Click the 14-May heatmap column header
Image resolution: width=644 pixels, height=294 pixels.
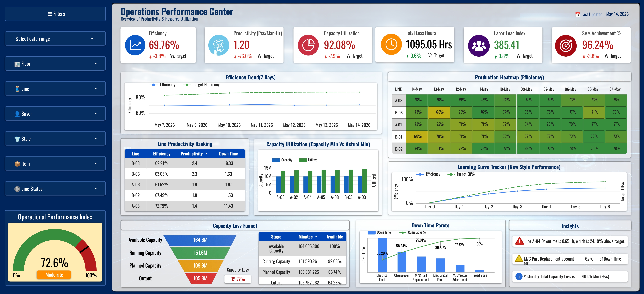tap(416, 89)
